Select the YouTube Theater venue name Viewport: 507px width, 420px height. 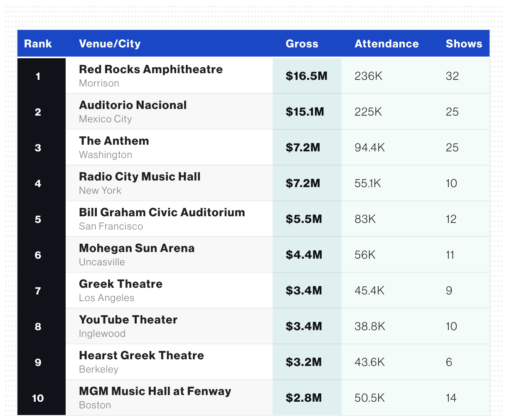(128, 320)
